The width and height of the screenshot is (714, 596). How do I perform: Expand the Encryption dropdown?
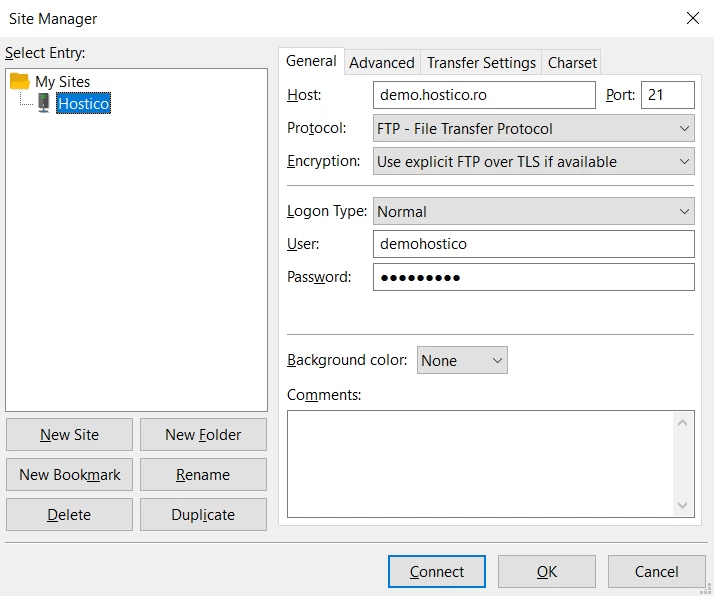pyautogui.click(x=533, y=161)
